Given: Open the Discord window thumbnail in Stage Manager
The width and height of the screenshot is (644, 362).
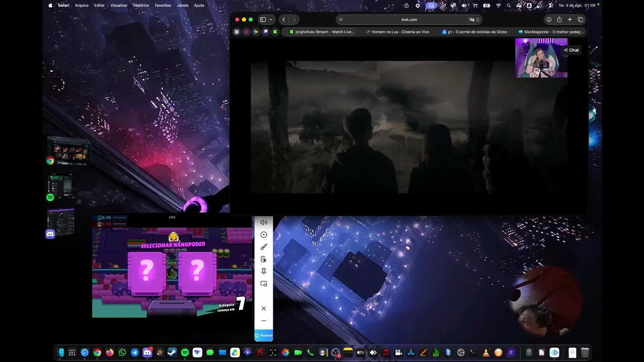Looking at the screenshot, I should point(60,223).
